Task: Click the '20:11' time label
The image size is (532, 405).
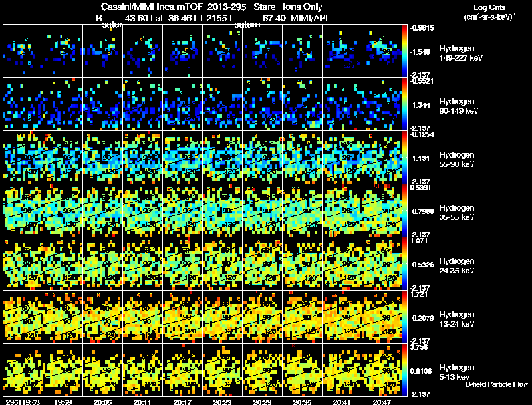Action: (142, 402)
